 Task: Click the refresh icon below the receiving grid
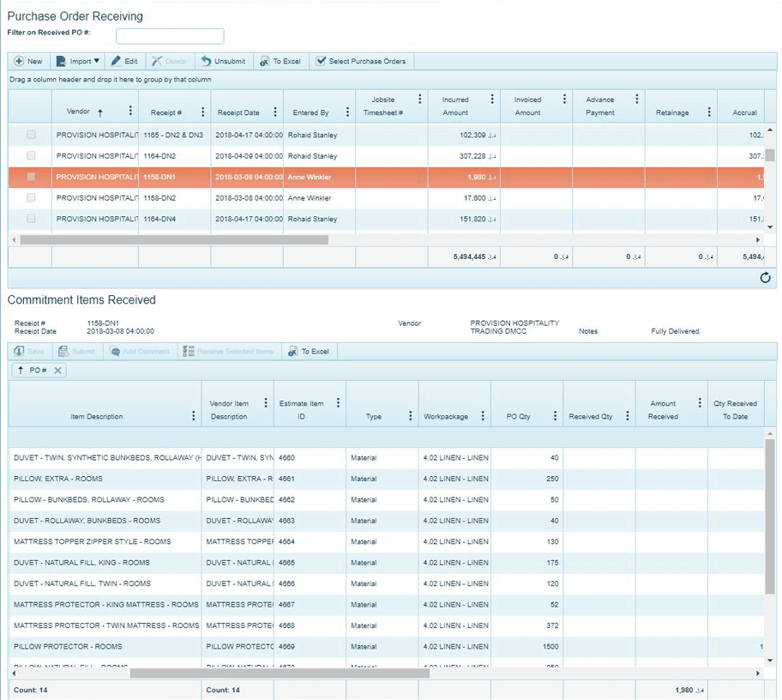click(765, 278)
